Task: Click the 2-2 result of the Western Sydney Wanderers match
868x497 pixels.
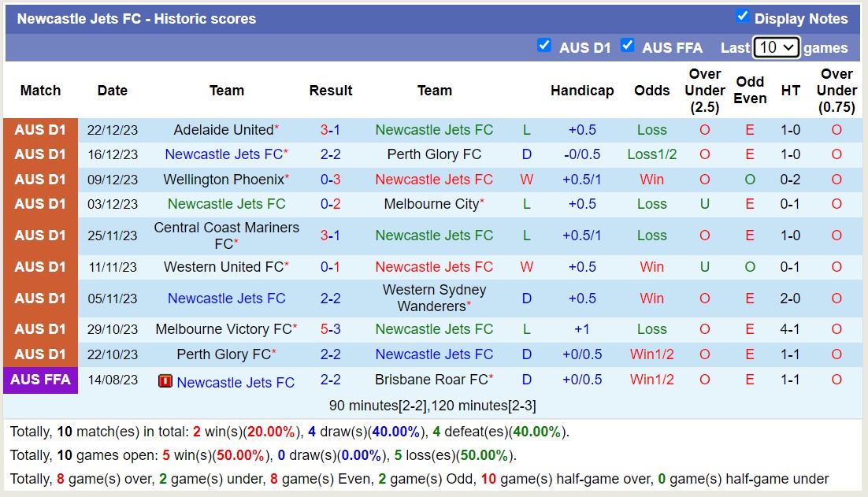Action: (330, 299)
